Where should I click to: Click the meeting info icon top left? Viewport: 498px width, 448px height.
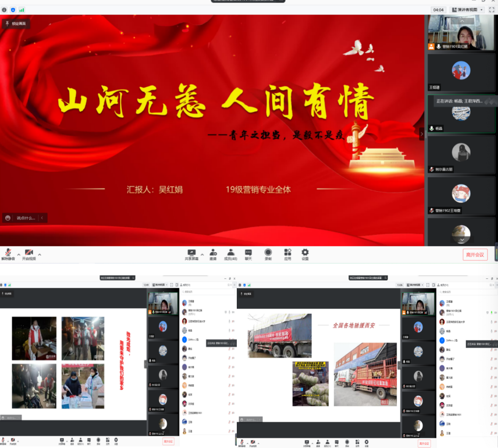coord(3,9)
